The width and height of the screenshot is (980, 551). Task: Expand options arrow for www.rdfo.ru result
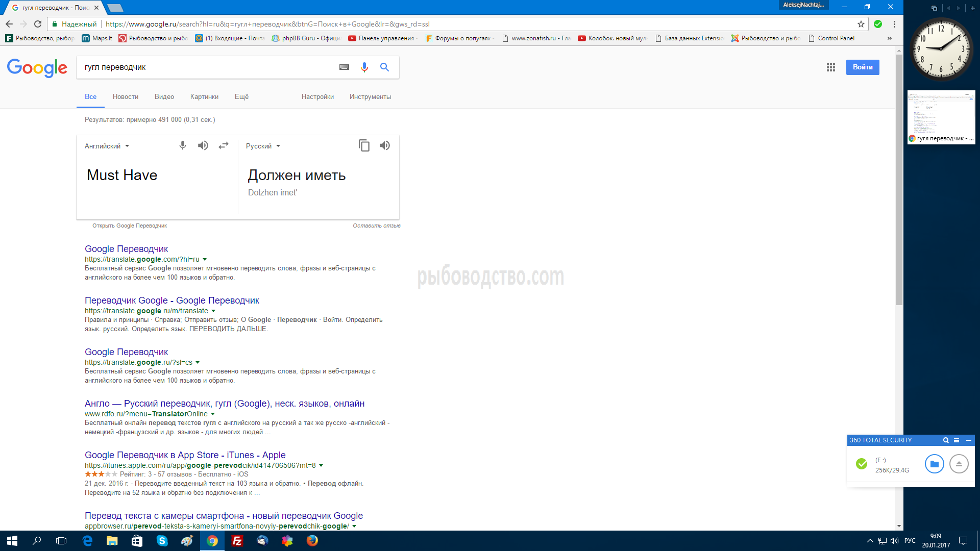[x=213, y=414]
